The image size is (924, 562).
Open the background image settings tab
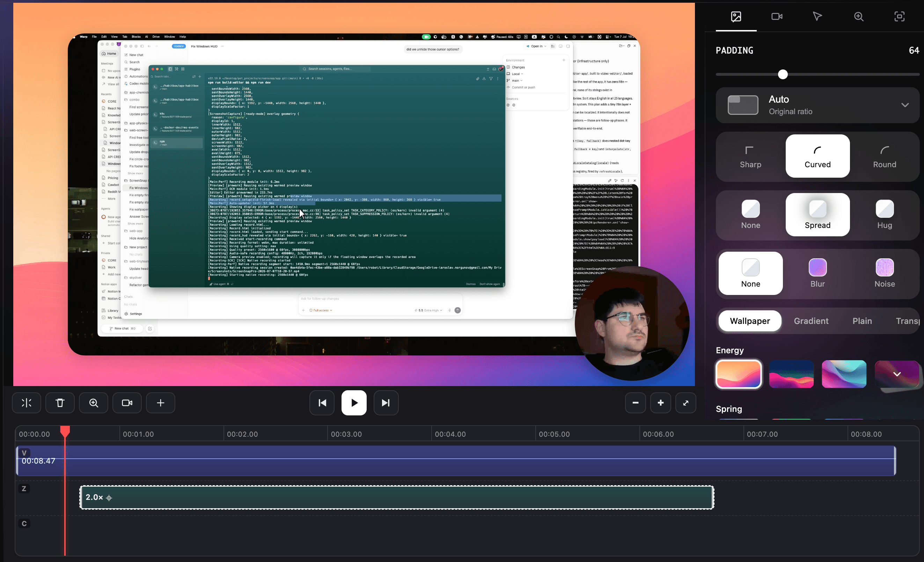(736, 16)
